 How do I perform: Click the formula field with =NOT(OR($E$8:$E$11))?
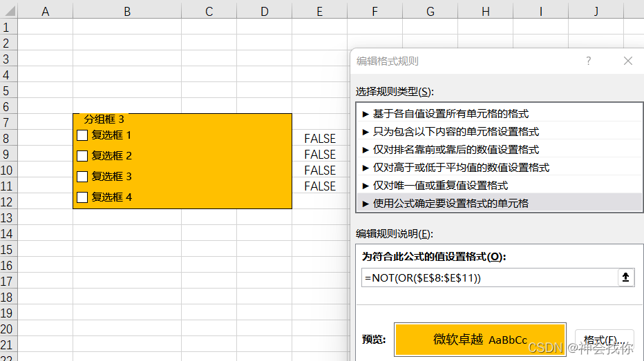490,277
